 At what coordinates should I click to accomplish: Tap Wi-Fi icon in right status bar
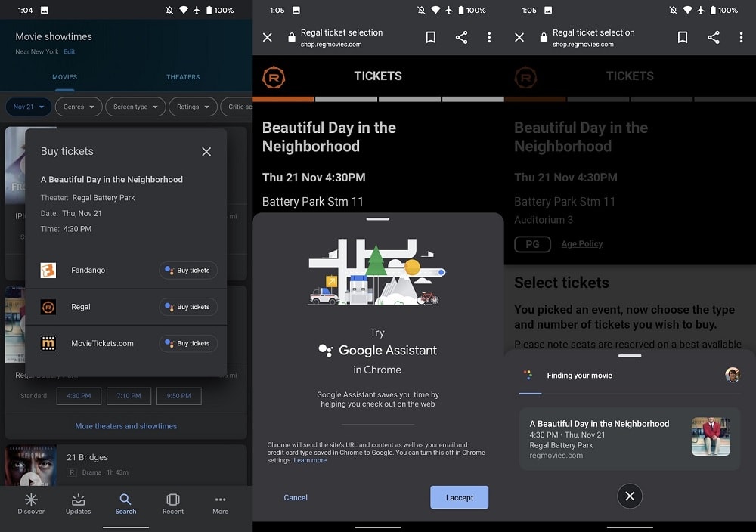[x=687, y=10]
